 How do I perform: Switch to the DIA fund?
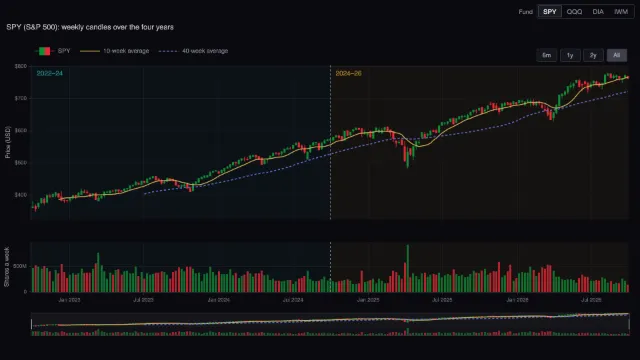[598, 11]
